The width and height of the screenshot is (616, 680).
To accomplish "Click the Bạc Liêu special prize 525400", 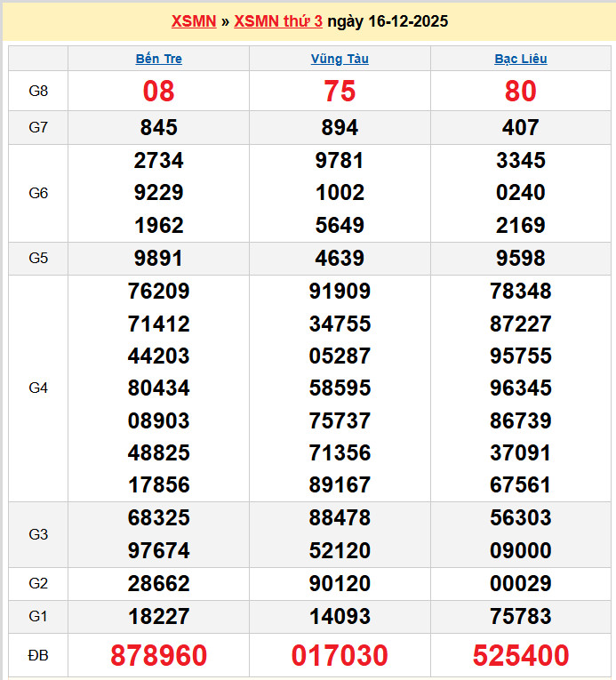I will (521, 656).
